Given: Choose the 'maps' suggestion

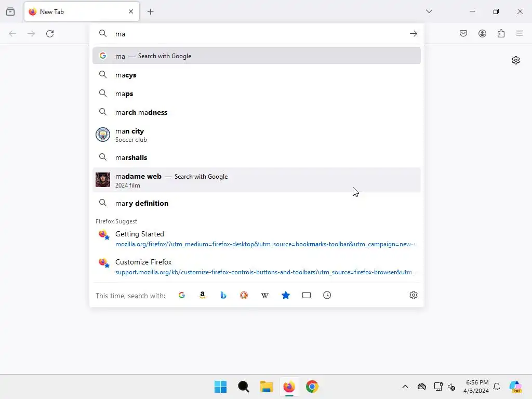Looking at the screenshot, I should (x=257, y=94).
